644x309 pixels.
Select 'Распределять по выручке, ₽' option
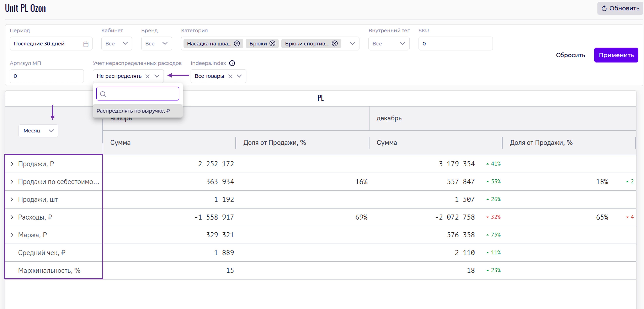[133, 111]
